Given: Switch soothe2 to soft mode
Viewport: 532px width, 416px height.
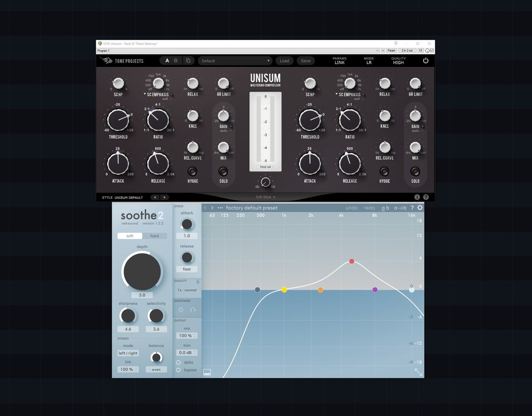Looking at the screenshot, I should tap(130, 236).
